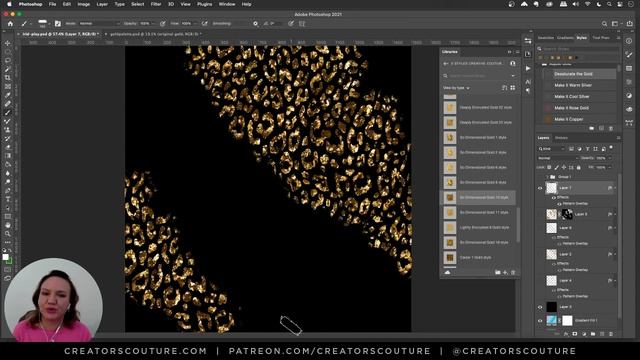Open the layer Kind filter dropdown
640x360 pixels.
551,149
